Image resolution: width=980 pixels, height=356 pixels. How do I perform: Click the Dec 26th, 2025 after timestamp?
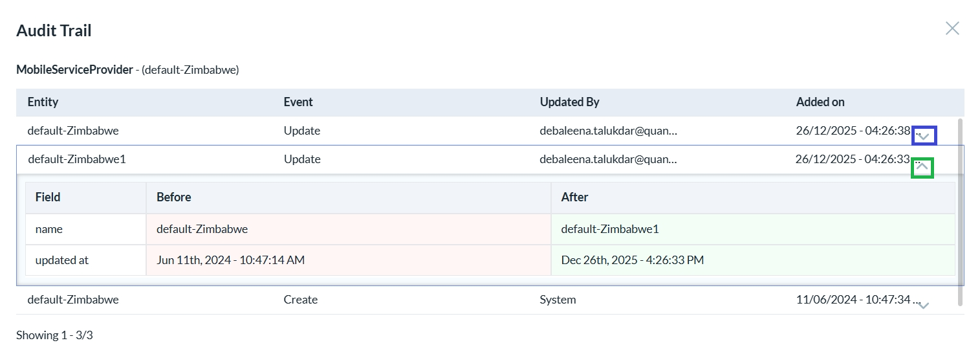coord(632,260)
